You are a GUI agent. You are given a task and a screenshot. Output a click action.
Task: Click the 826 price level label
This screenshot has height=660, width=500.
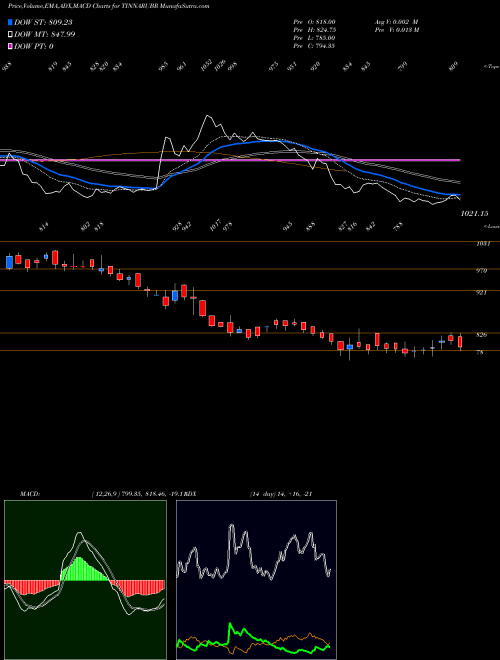tap(482, 335)
